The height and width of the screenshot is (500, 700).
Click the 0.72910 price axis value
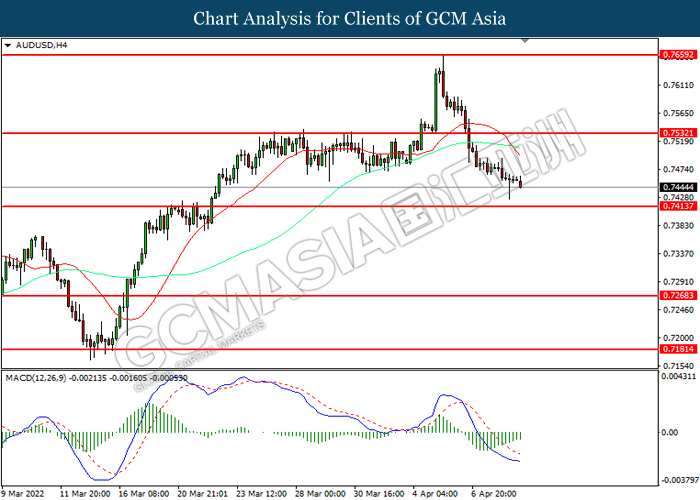point(678,282)
